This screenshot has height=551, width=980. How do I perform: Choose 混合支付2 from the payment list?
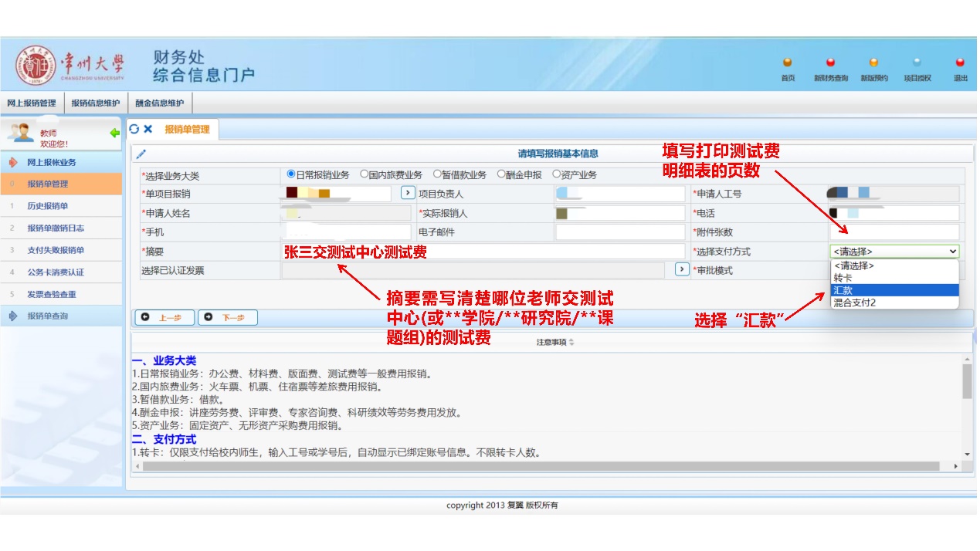(x=894, y=303)
